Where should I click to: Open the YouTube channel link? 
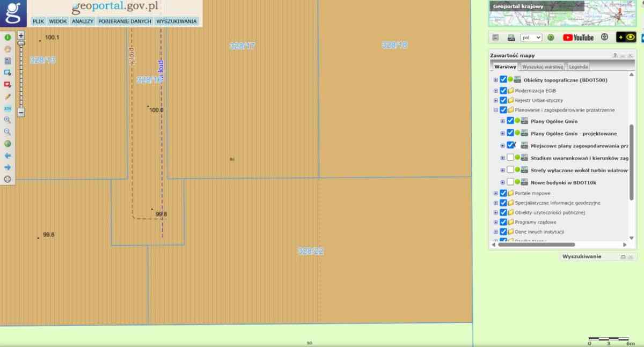point(578,38)
